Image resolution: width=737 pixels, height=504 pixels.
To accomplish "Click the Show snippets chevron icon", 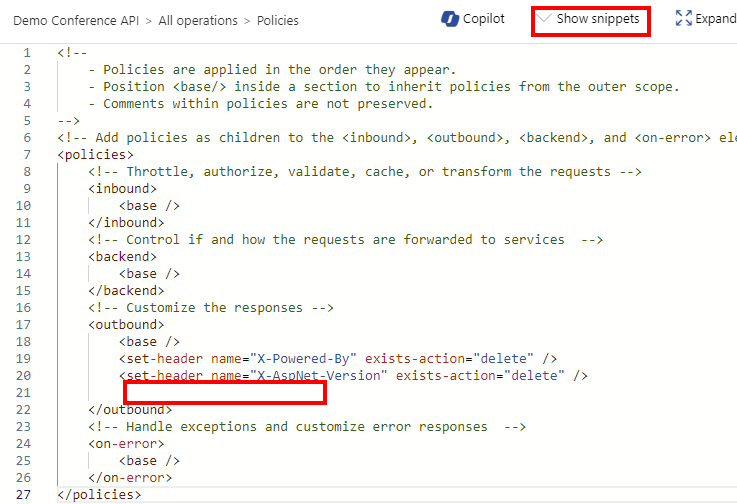I will 544,18.
